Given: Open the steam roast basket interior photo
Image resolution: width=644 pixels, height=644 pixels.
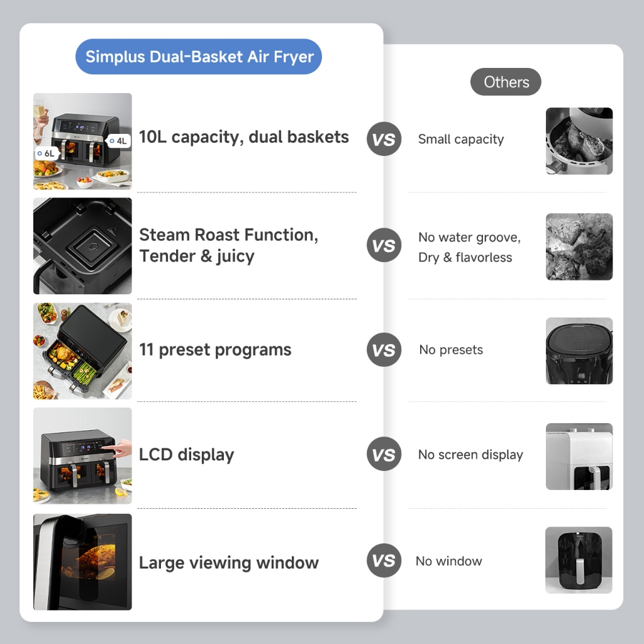Looking at the screenshot, I should (82, 246).
